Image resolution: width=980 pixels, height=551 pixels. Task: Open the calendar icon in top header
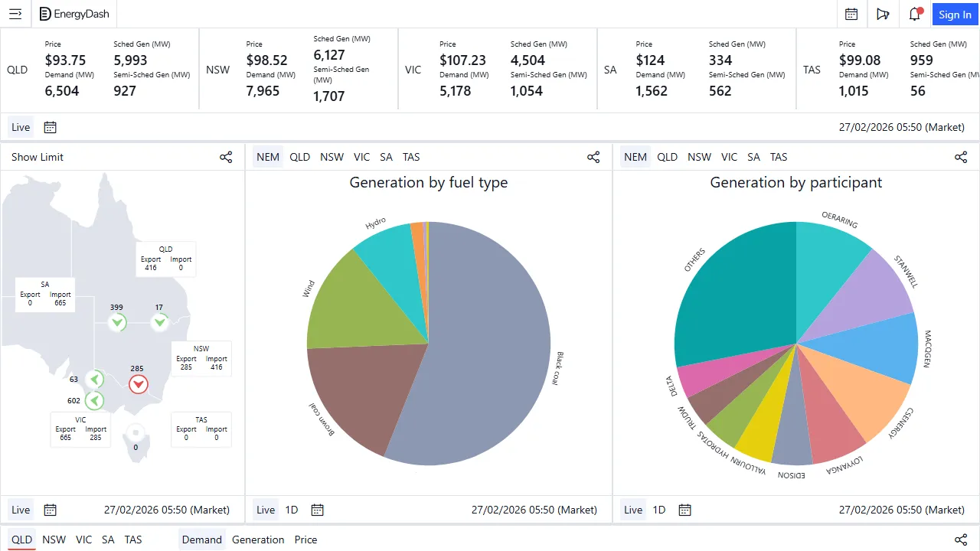(x=851, y=14)
